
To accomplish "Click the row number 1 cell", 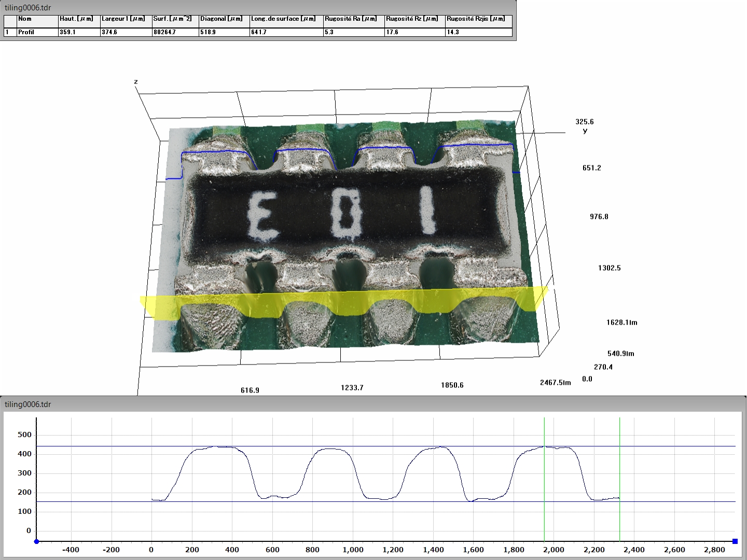I will (x=10, y=32).
